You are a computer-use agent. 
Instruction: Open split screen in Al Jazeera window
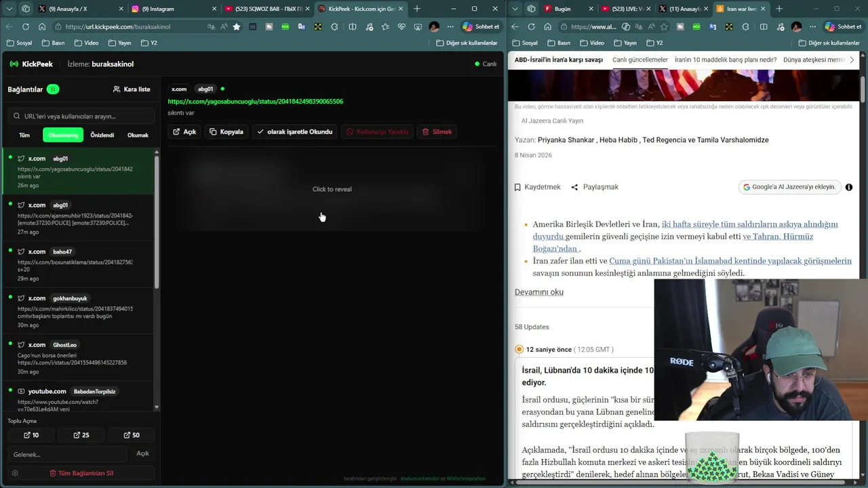click(x=764, y=26)
